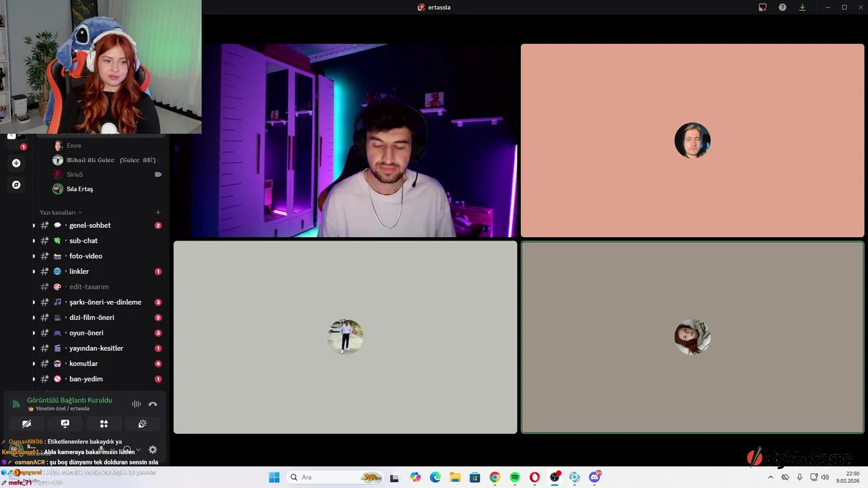
Task: Open the soundboard button
Action: click(142, 424)
